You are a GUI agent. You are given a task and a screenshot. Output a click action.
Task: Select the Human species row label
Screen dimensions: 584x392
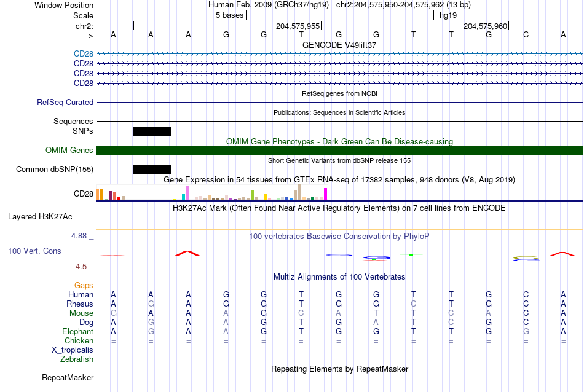coord(81,294)
